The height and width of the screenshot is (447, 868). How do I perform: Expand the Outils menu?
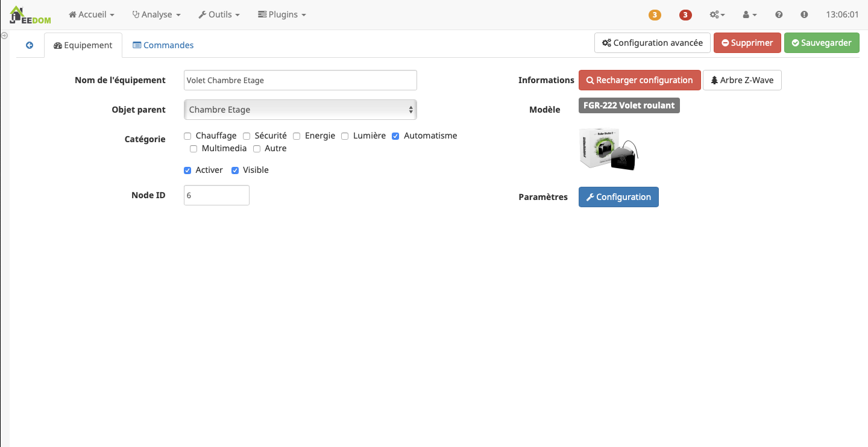coord(219,14)
